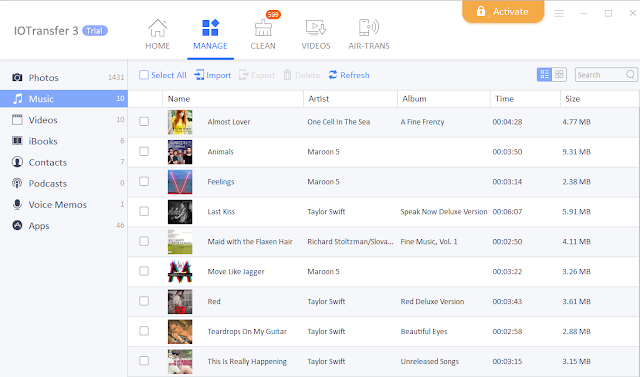
Task: Select the song title Almost Lover
Action: 229,122
